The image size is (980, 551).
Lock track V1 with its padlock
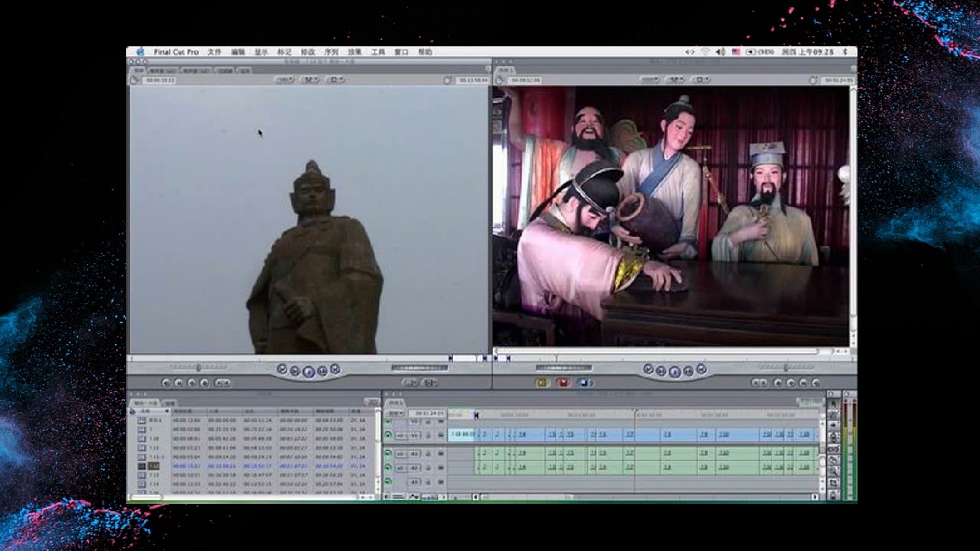coord(427,436)
